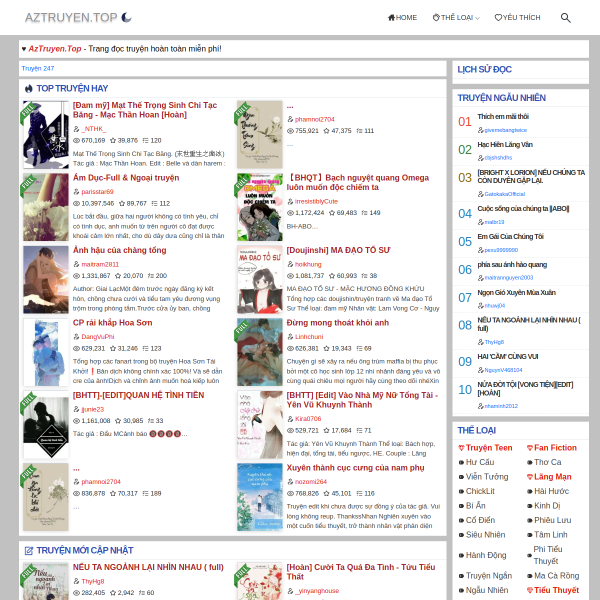Viewport: 600px width, 600px height.
Task: Click edit icon beside TRUYỆN MỚI CẬP NHẬT
Action: [x=29, y=551]
